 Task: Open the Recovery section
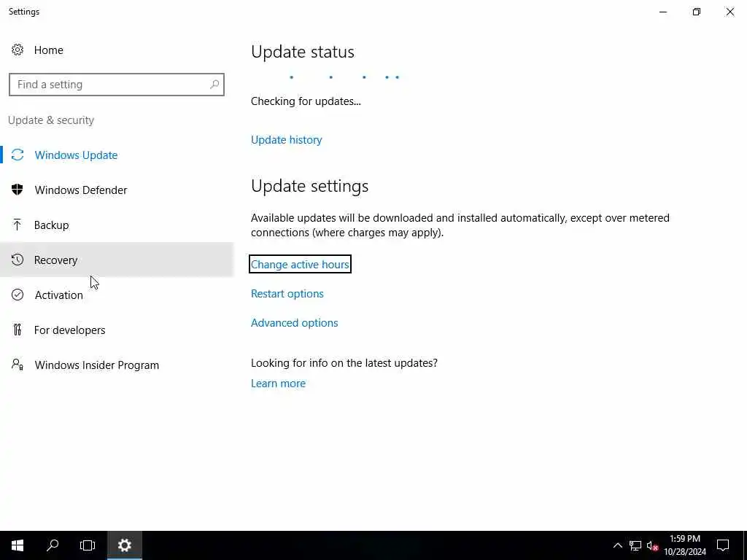pos(117,260)
